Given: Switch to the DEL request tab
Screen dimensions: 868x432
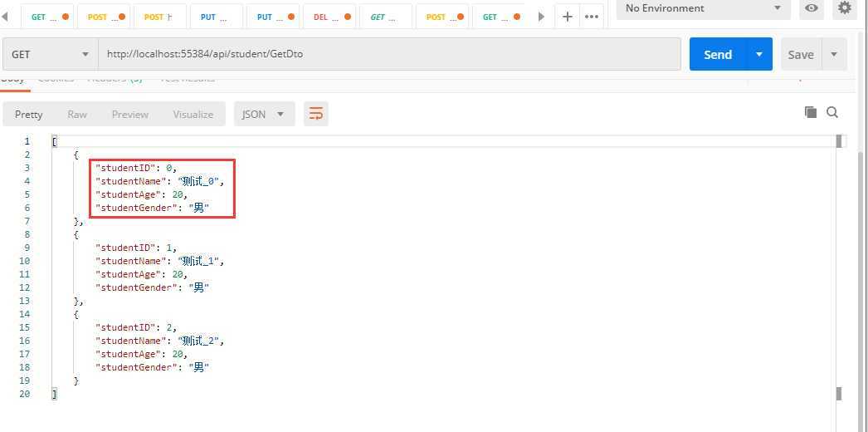Looking at the screenshot, I should pos(329,17).
